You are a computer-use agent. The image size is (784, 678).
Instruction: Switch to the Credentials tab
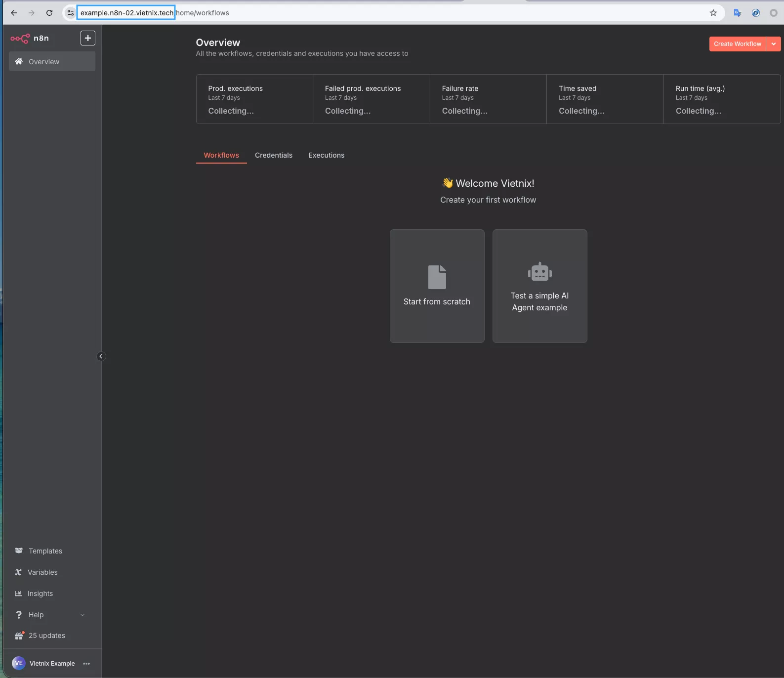click(273, 155)
